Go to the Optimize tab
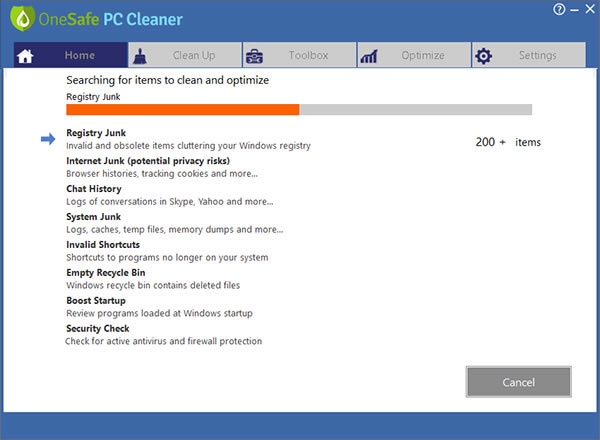Screen dimensions: 600x440 point(414,55)
